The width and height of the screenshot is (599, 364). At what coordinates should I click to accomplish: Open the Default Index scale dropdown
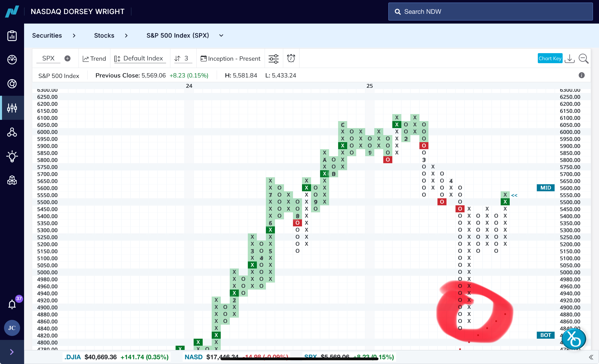139,58
